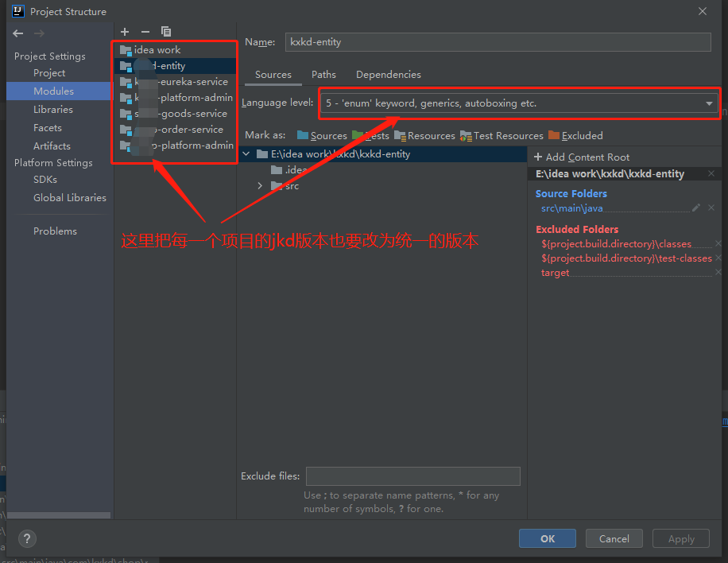Select the selected -entity module row
This screenshot has width=728, height=563.
click(176, 66)
